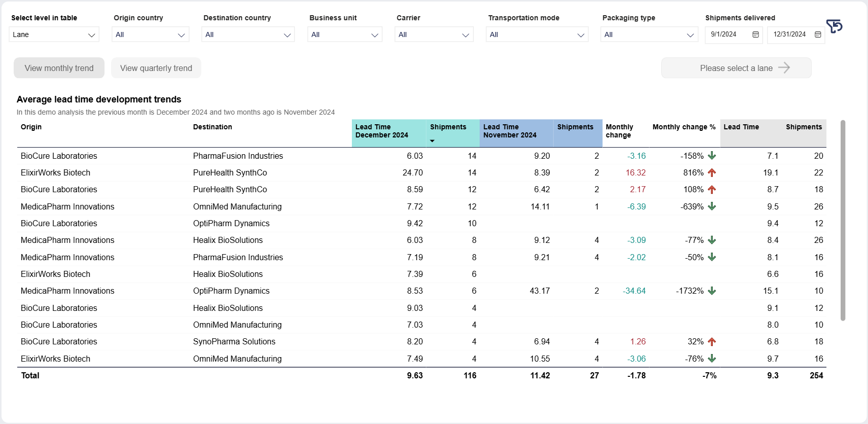Click the green down arrow next to -639%

tap(712, 206)
